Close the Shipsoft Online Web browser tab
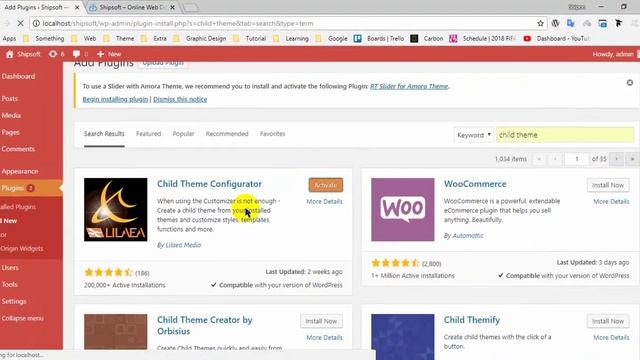The height and width of the screenshot is (360, 640). coord(173,7)
